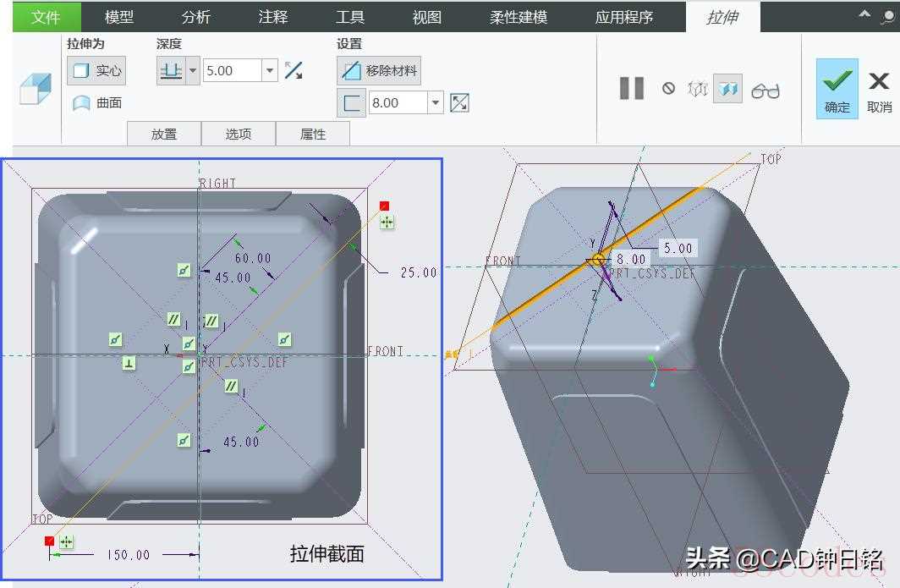Click the verify mode glasses icon
This screenshot has height=588, width=900.
point(766,90)
